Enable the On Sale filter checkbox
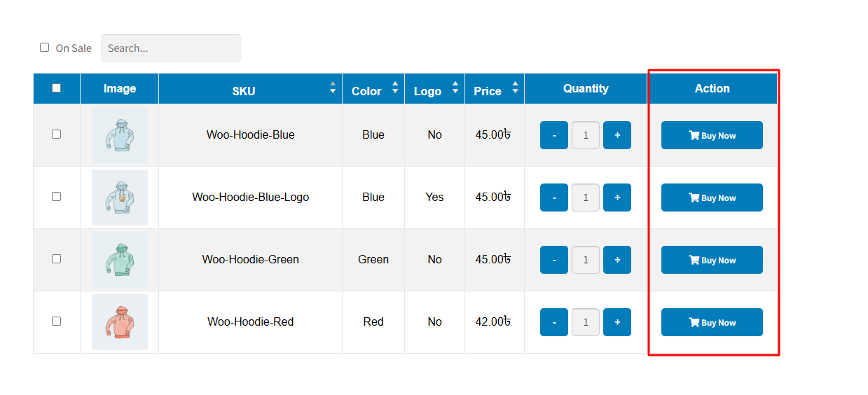 [x=45, y=48]
